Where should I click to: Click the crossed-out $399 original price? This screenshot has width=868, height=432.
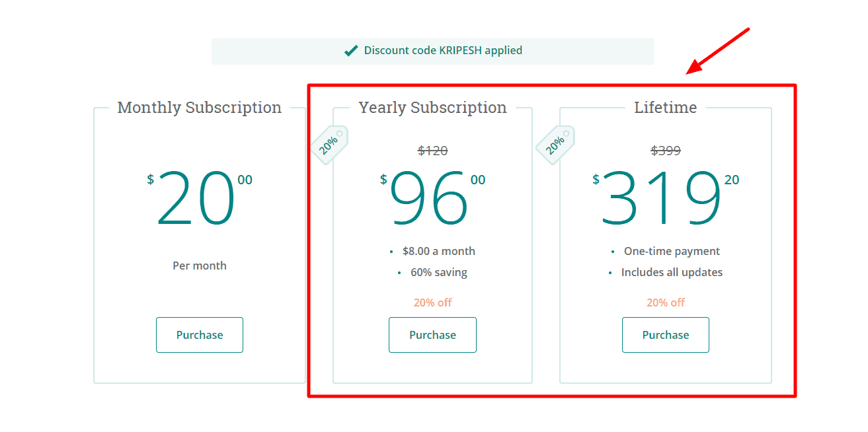(x=666, y=151)
